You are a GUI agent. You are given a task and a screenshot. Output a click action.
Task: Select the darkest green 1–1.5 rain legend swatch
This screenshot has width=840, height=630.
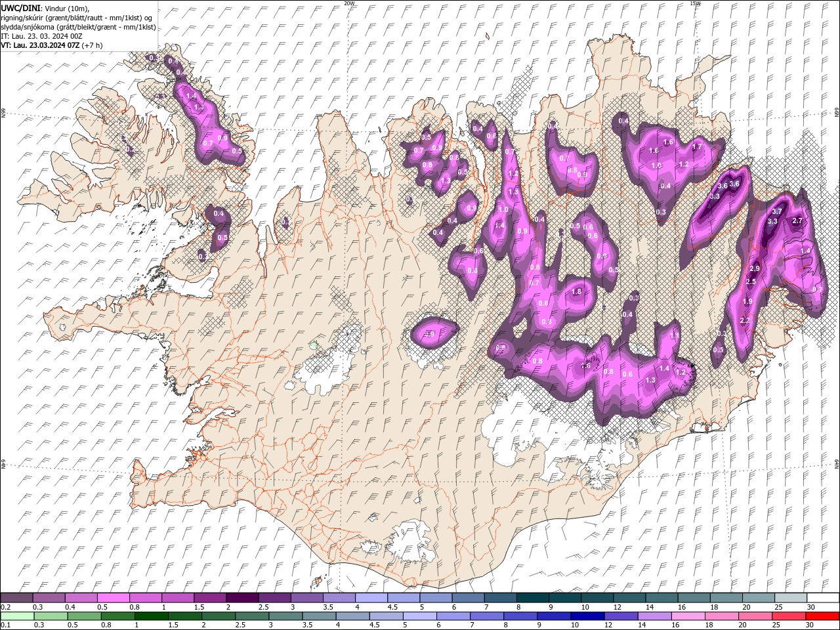[x=151, y=616]
